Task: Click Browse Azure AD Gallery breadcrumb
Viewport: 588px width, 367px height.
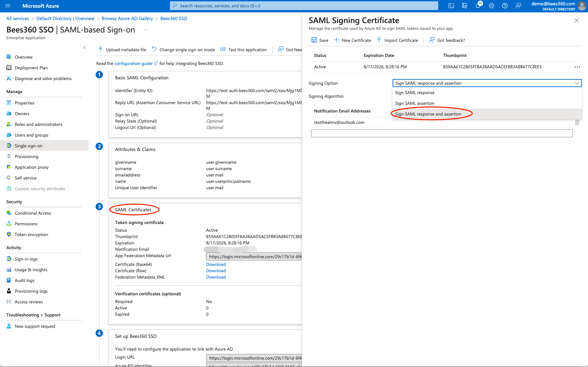Action: [x=127, y=18]
